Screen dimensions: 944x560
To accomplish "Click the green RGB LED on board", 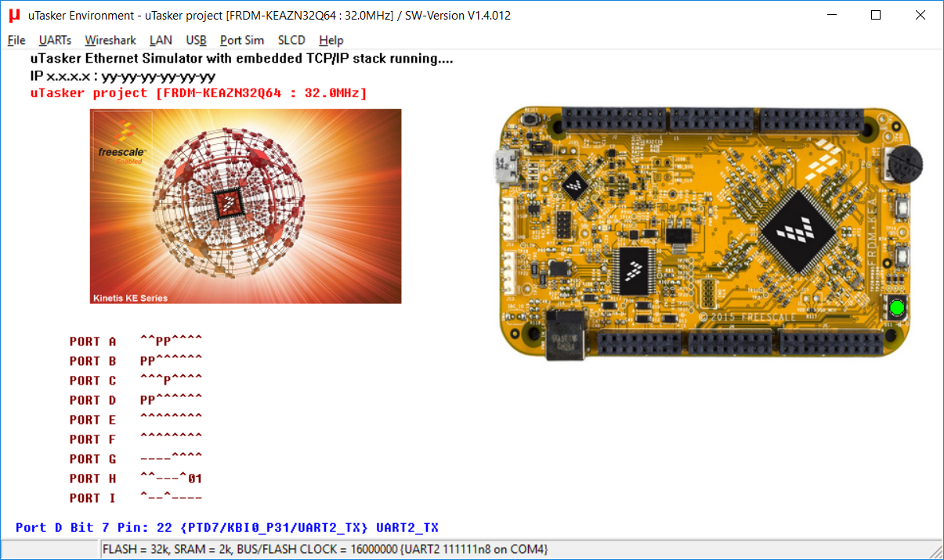I will [x=897, y=308].
